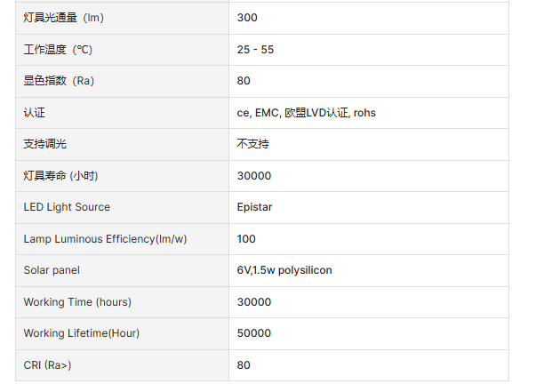552x392 pixels.
Task: Click the certification value listing ce, EMC, rohs
Action: click(306, 113)
